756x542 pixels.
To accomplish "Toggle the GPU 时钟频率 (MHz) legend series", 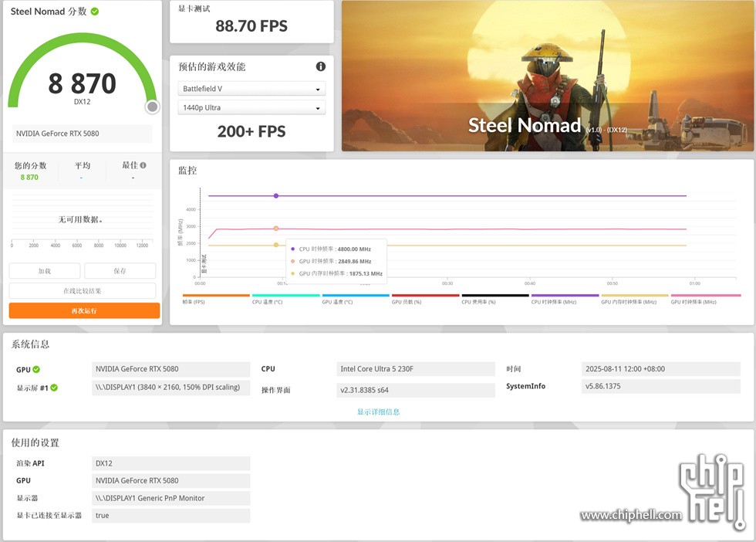I will click(x=706, y=299).
